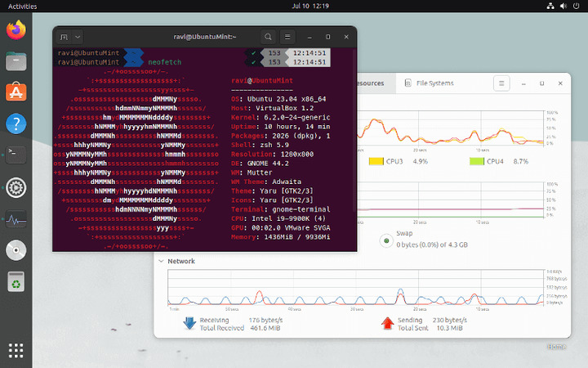This screenshot has height=368, width=588.
Task: Change the CPU4 green color swatch
Action: click(x=478, y=161)
